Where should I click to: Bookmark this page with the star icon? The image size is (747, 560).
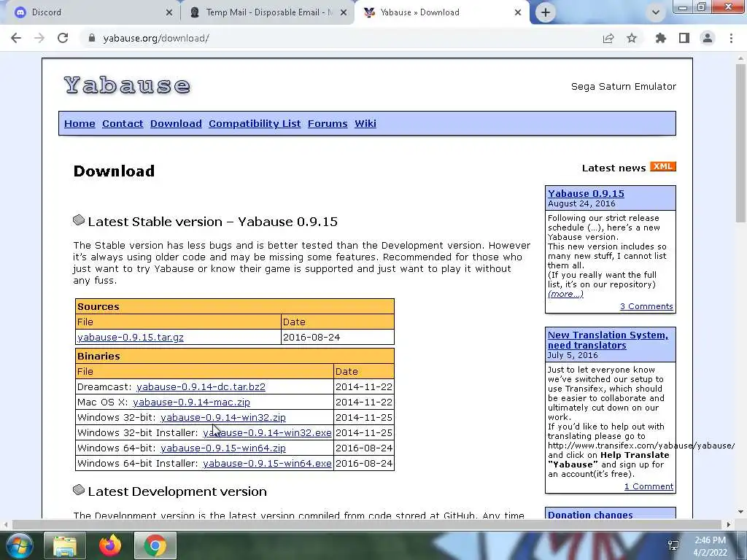click(x=632, y=38)
